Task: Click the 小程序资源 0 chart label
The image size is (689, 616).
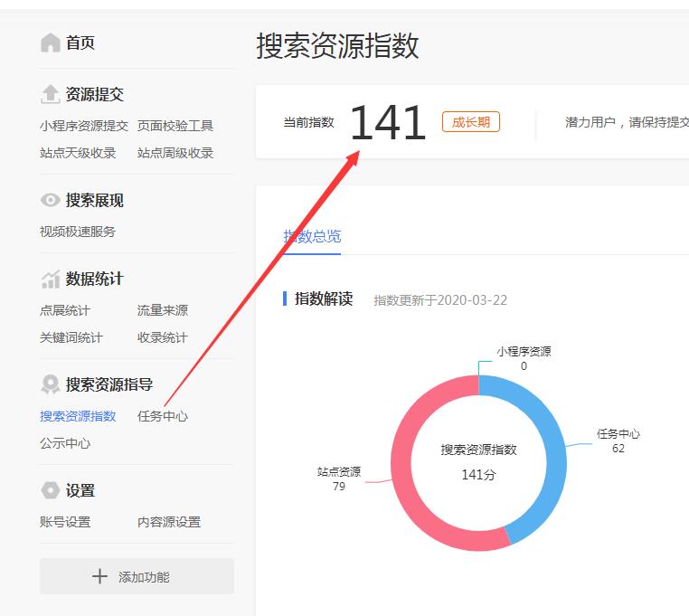Action: click(x=524, y=358)
